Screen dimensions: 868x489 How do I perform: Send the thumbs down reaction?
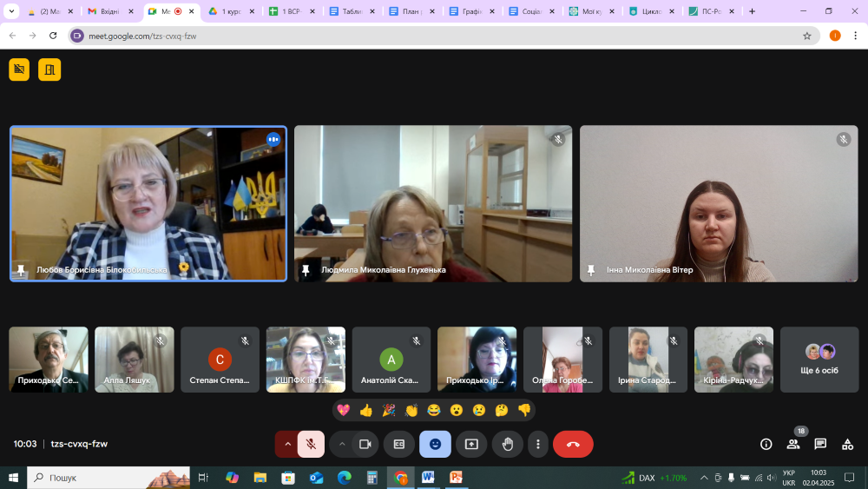click(x=524, y=410)
